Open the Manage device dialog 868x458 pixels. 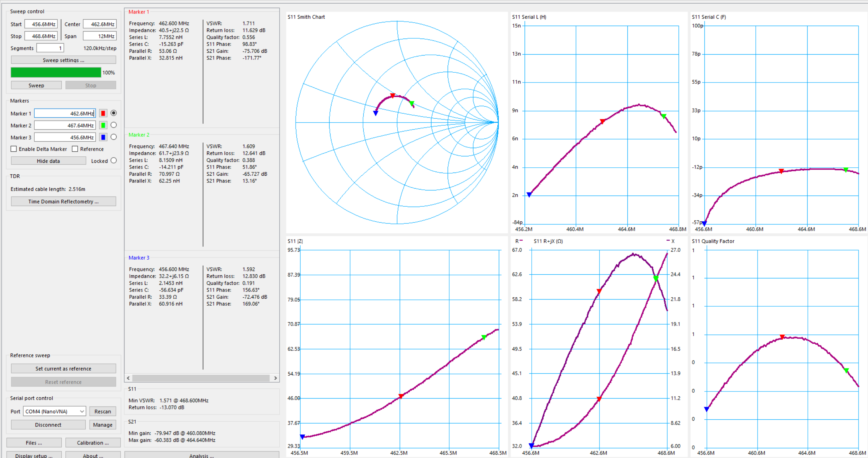(103, 425)
